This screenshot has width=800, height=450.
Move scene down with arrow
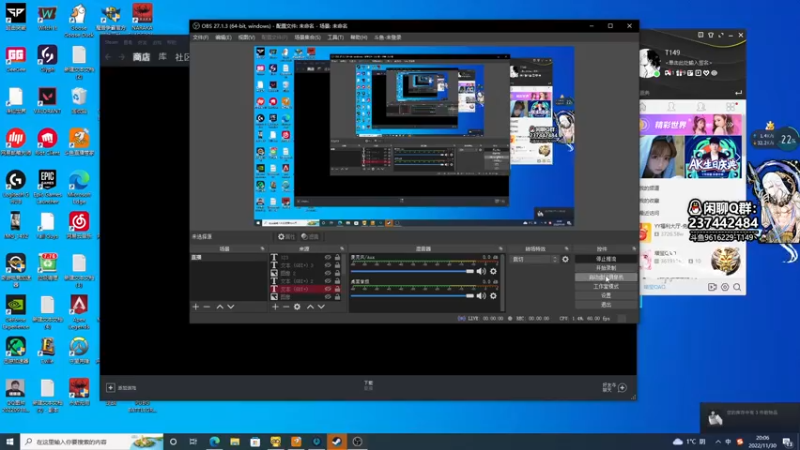(x=231, y=307)
